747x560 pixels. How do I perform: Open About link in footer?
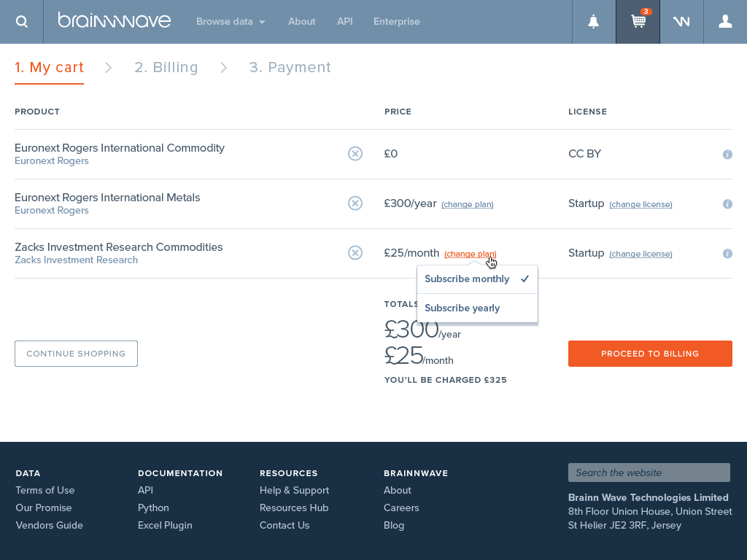[x=398, y=491]
